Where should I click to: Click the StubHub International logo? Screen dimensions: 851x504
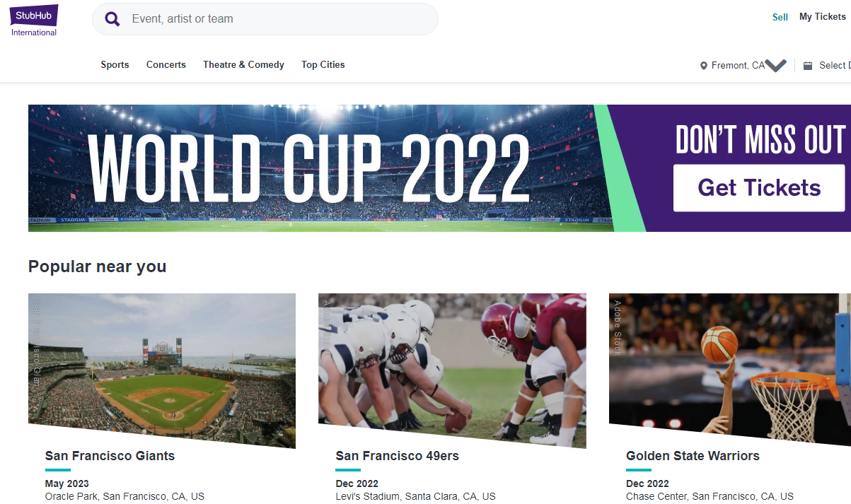click(34, 20)
